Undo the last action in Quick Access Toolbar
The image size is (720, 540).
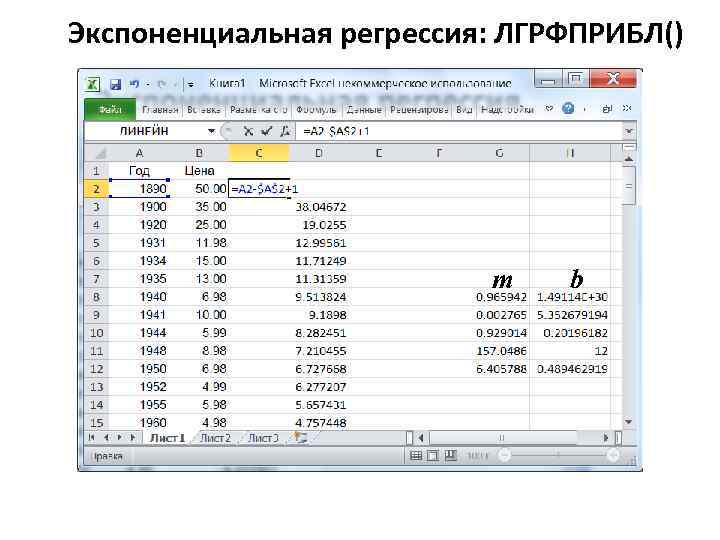134,84
